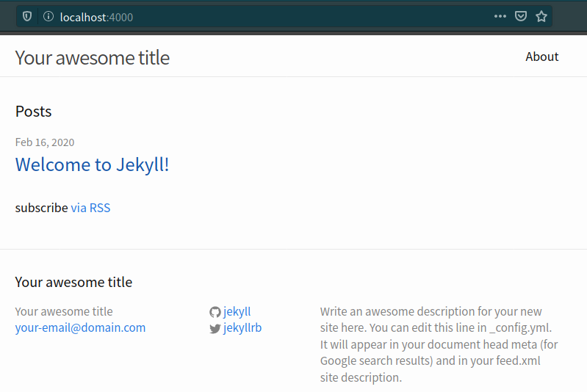Click the gray site title above email
The height and width of the screenshot is (392, 587).
click(x=64, y=312)
